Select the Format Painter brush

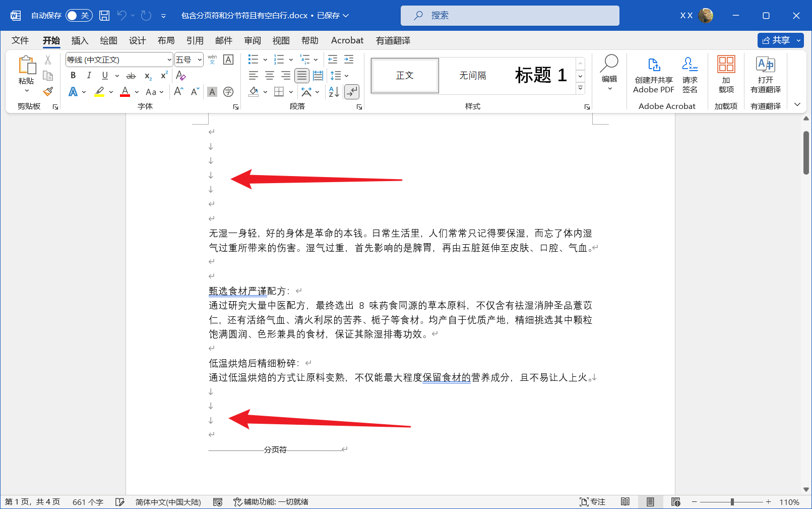click(48, 91)
